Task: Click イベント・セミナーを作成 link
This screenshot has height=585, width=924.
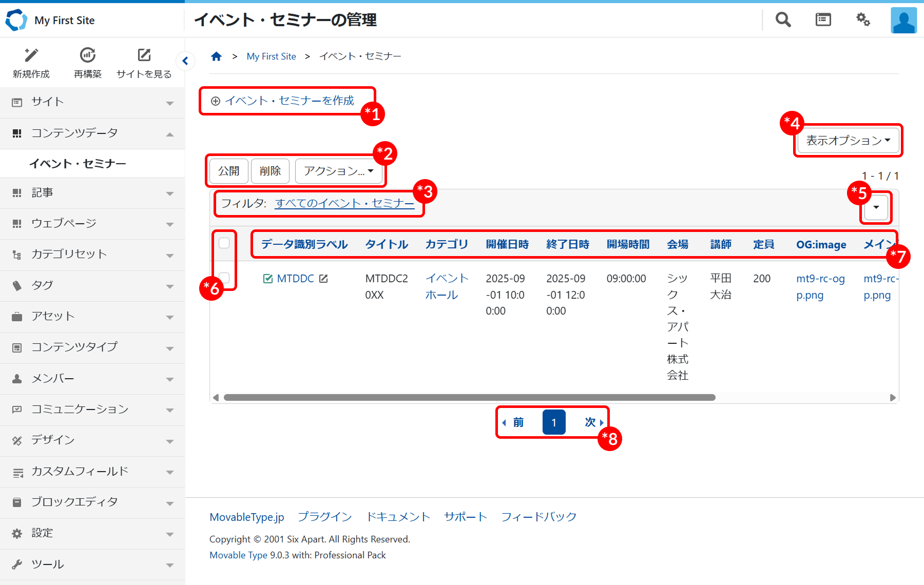Action: (289, 101)
